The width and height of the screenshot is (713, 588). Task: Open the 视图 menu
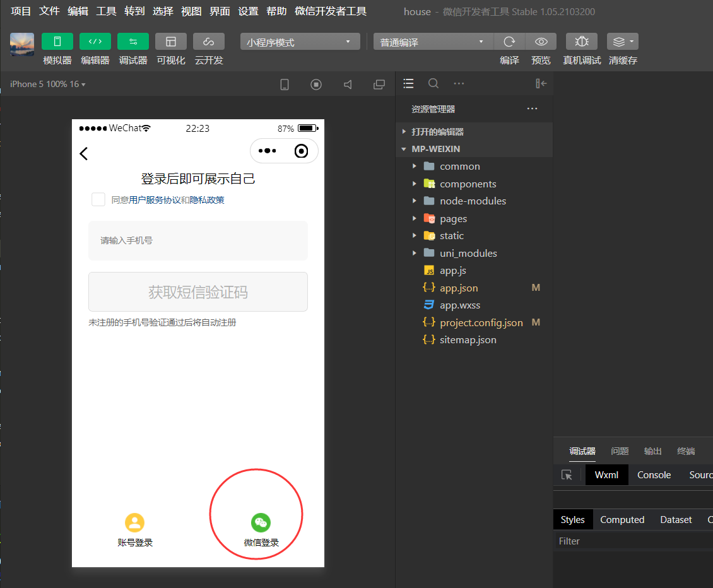pos(191,11)
